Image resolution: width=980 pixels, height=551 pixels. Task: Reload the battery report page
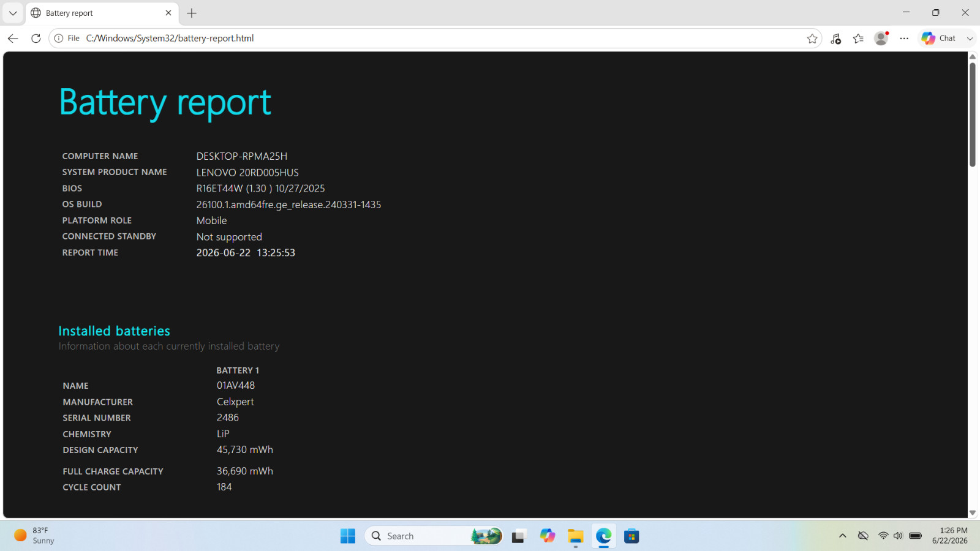tap(36, 38)
